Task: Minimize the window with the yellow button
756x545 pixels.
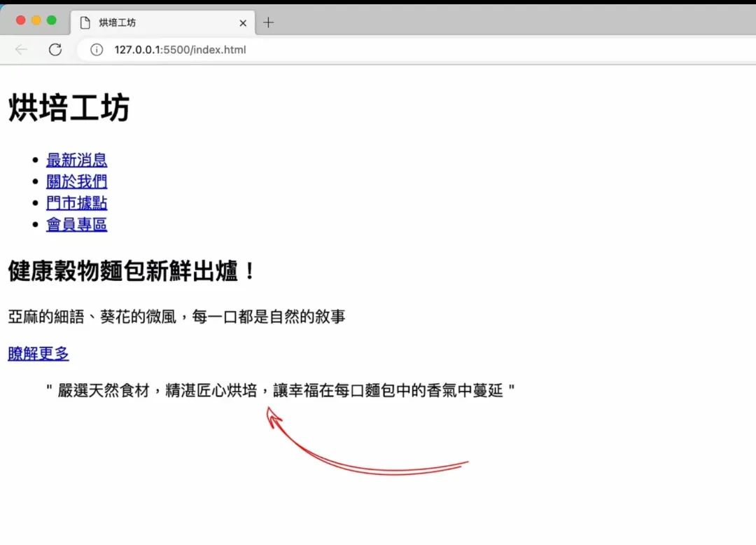Action: [36, 20]
